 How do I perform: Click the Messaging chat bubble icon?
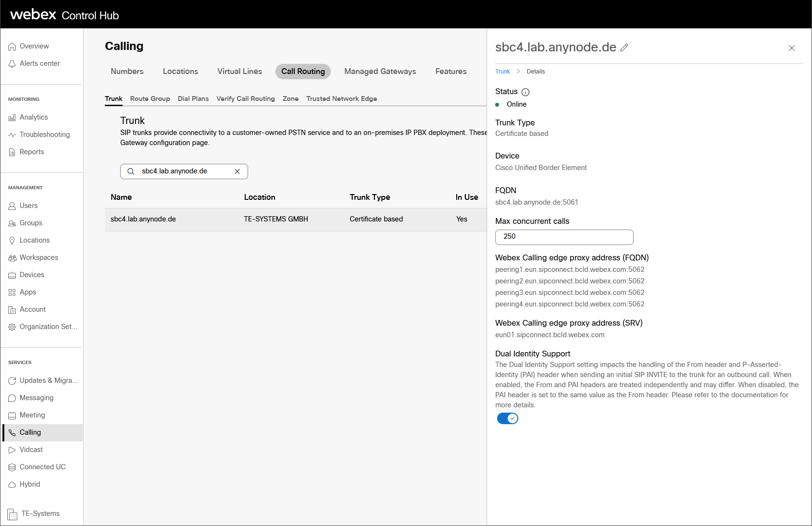(12, 398)
